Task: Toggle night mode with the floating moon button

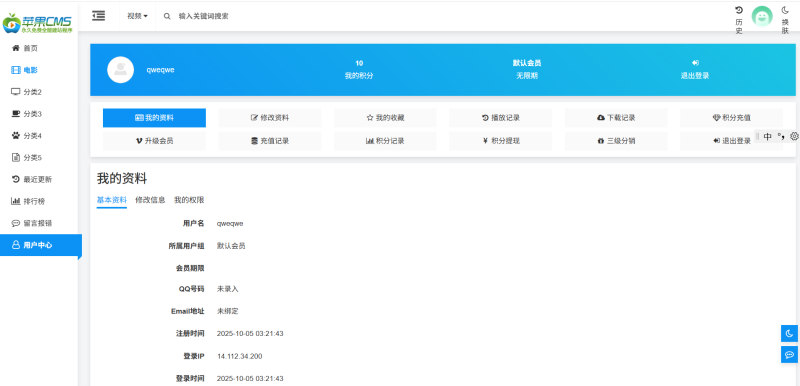Action: [789, 333]
